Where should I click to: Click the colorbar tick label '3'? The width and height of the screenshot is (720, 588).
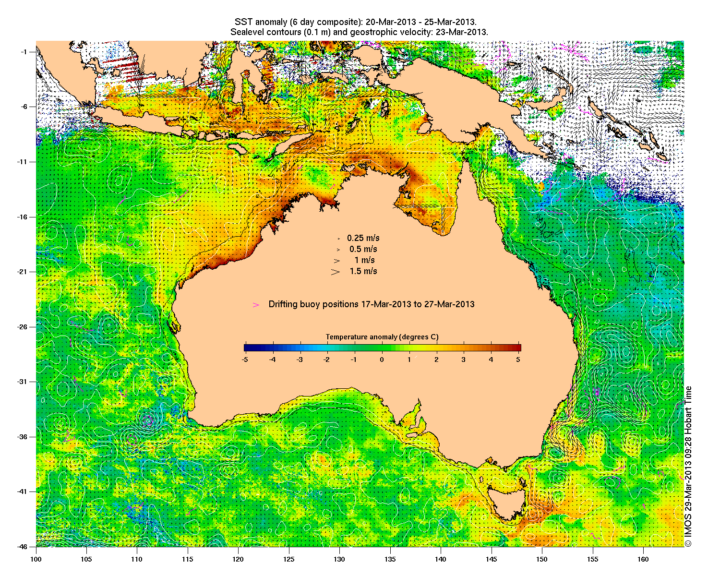click(464, 359)
